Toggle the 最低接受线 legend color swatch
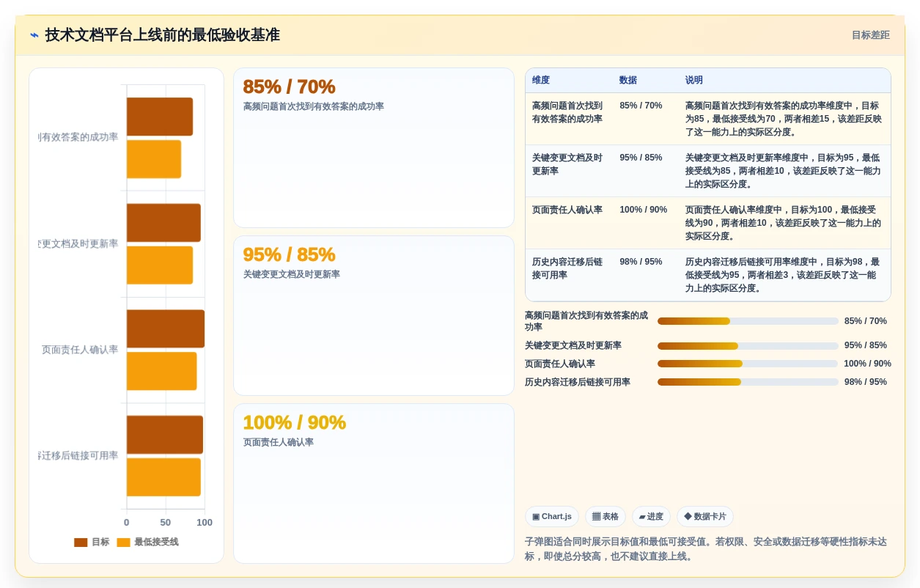 (x=123, y=543)
